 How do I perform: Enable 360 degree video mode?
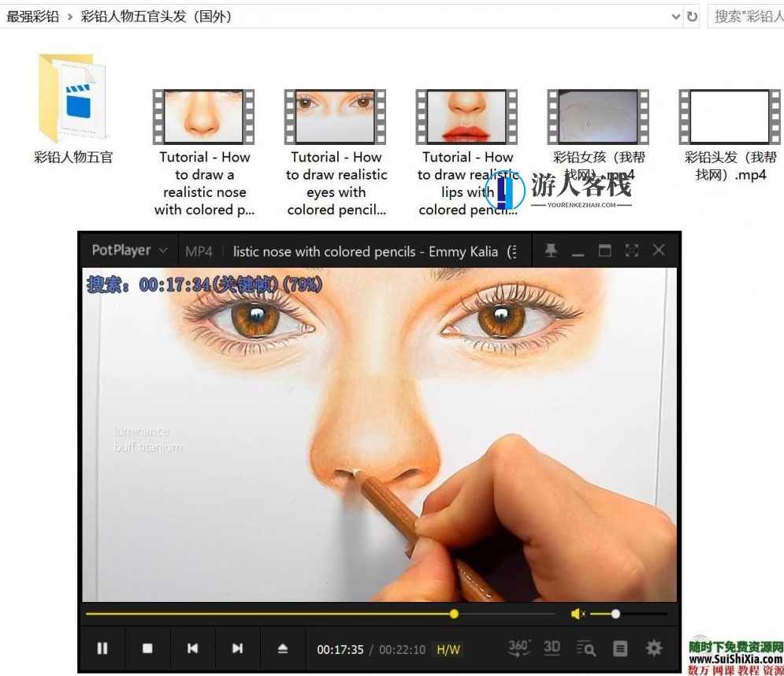click(x=518, y=648)
